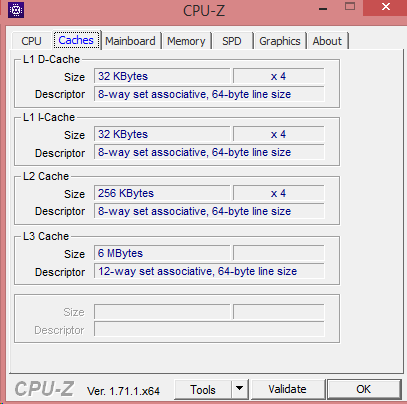Click the Tools button
The image size is (407, 404).
[203, 389]
